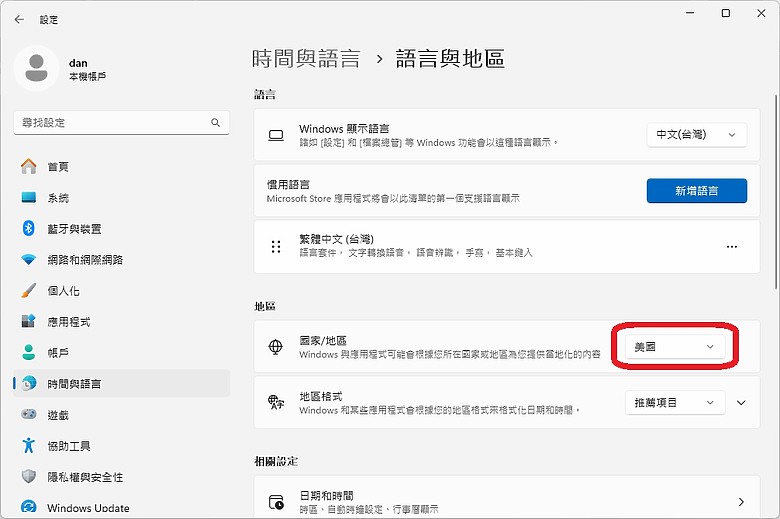Screen dimensions: 780x519
Task: Click the paintbrush icon for 個人化
Action: tap(29, 290)
